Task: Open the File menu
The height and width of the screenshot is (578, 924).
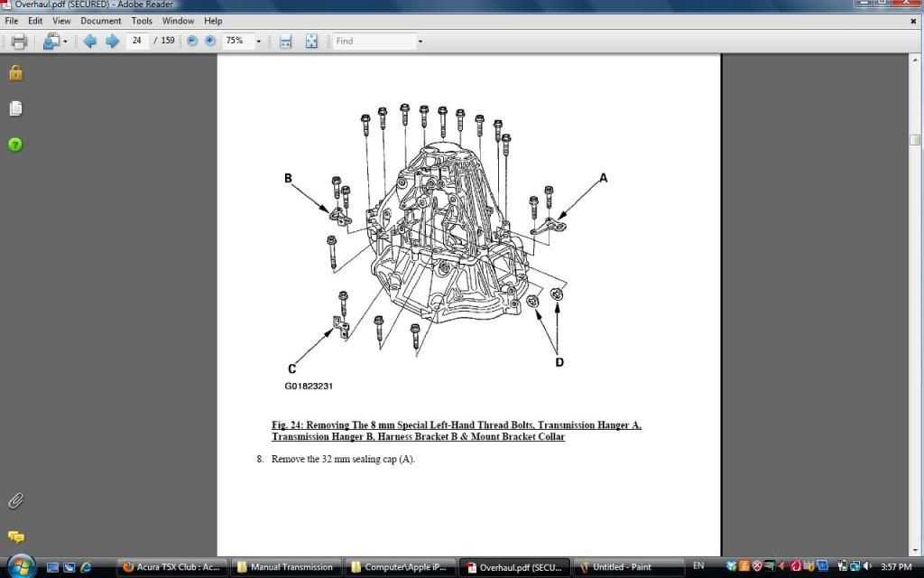Action: 11,21
